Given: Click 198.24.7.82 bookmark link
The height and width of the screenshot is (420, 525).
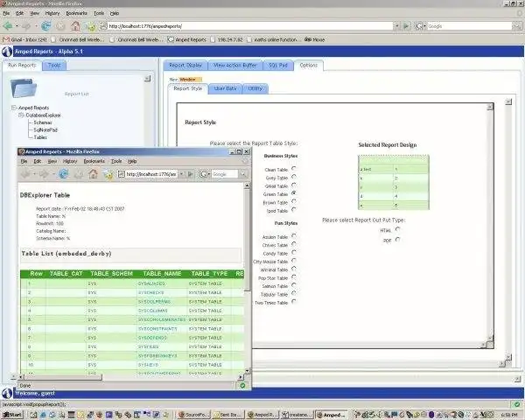Looking at the screenshot, I should pyautogui.click(x=227, y=39).
